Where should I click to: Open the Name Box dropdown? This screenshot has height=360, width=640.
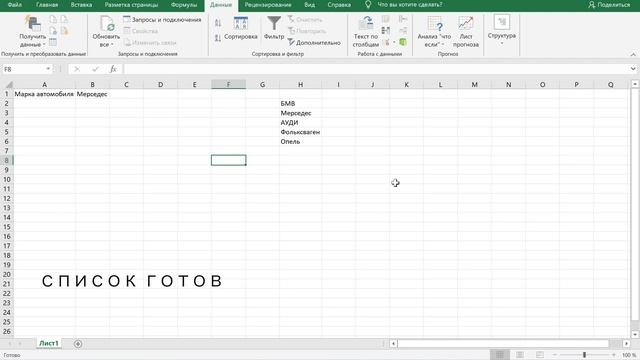pos(48,69)
